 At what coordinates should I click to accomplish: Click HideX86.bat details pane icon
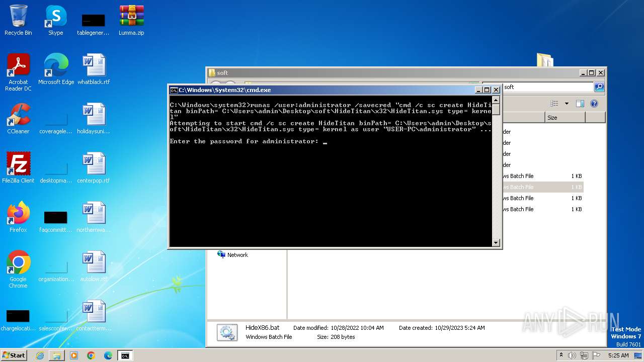tap(227, 332)
